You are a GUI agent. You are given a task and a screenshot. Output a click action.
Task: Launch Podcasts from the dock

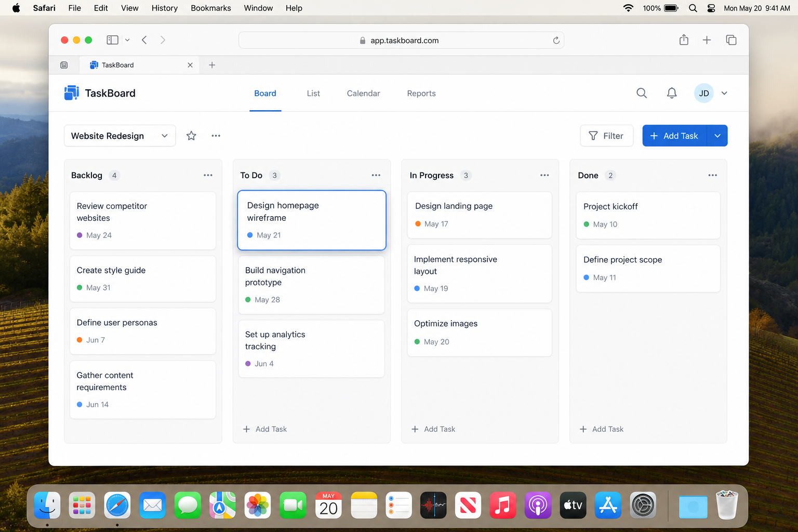(538, 505)
